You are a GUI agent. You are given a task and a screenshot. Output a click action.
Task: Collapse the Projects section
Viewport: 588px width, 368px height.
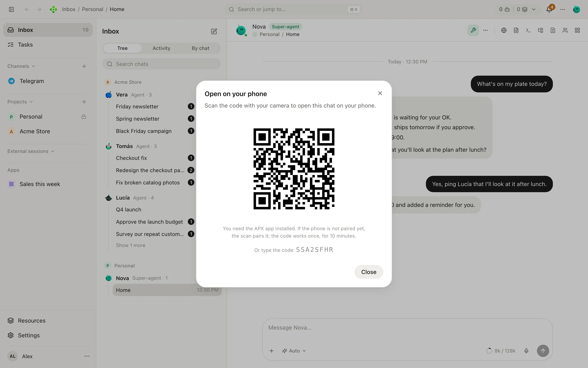point(20,102)
